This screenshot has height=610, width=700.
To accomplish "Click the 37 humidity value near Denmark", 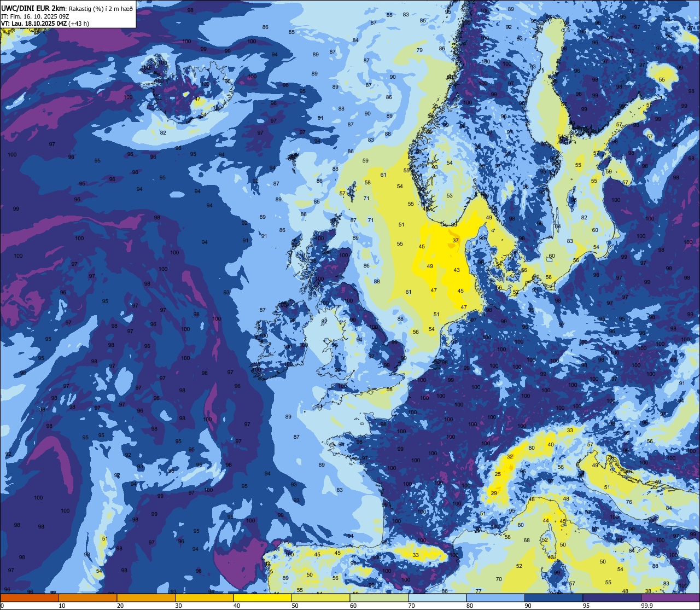I will 456,241.
